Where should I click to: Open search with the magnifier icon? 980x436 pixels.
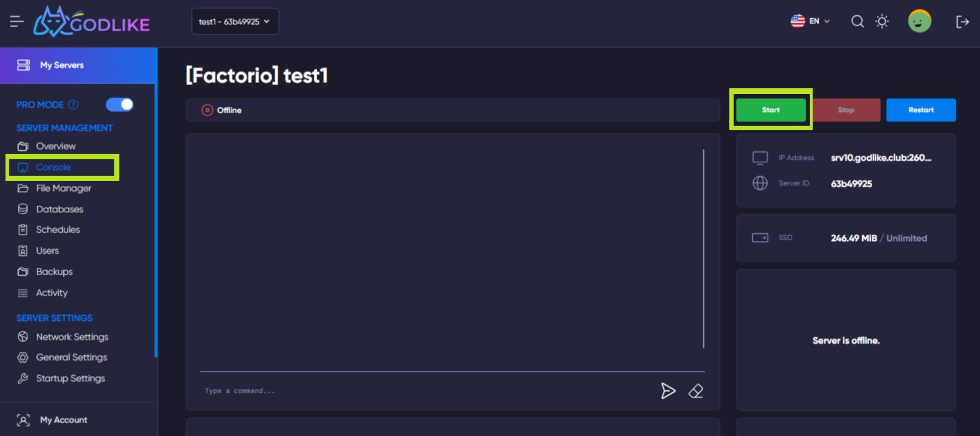[x=857, y=21]
